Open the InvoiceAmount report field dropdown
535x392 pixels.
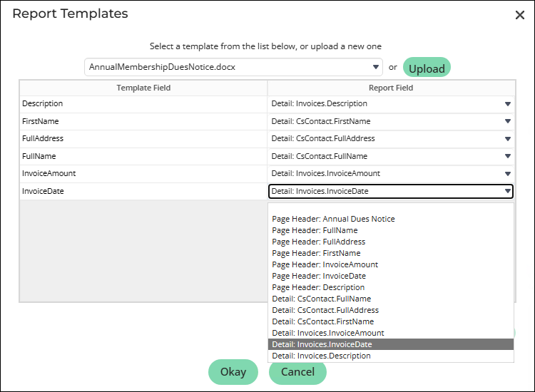tap(391, 173)
